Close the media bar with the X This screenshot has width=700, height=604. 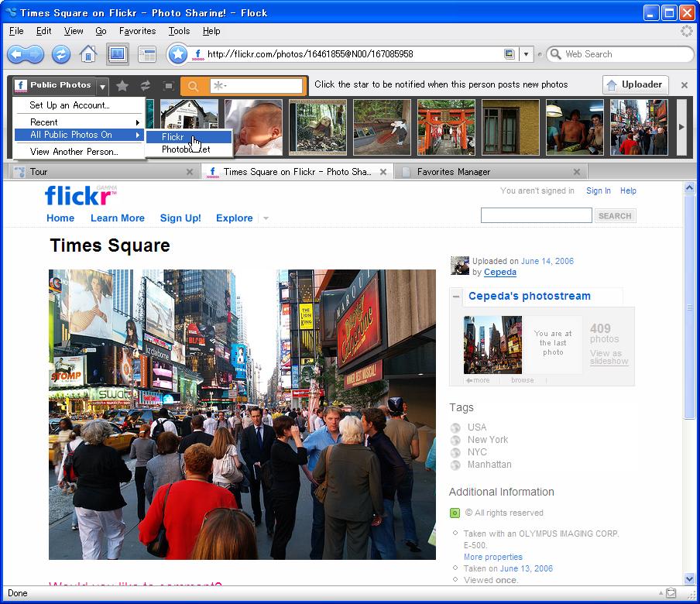click(684, 85)
